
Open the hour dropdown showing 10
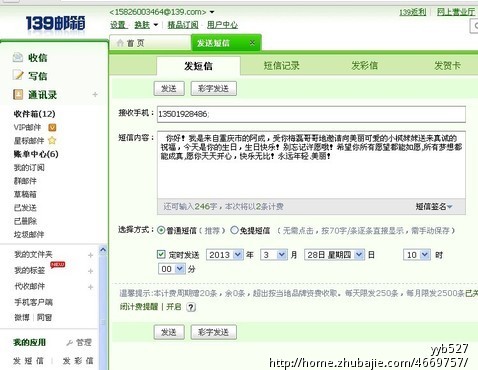[417, 255]
